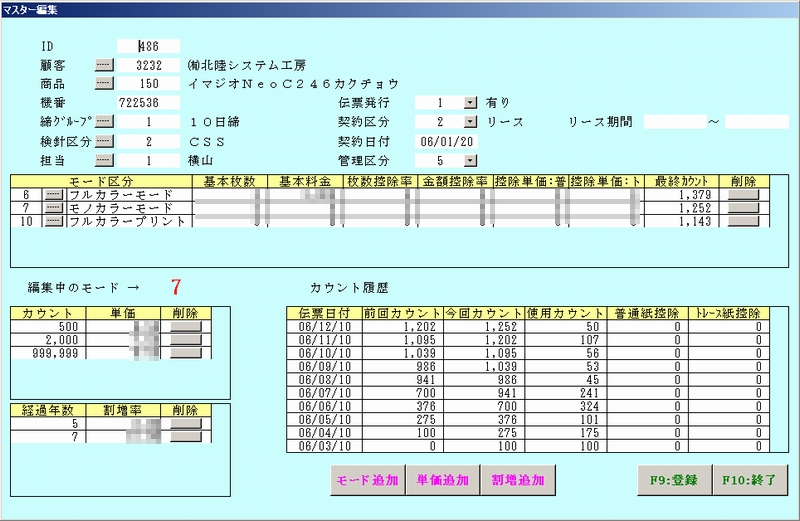The width and height of the screenshot is (800, 521).
Task: Click the 機番 input field
Action: 148,103
